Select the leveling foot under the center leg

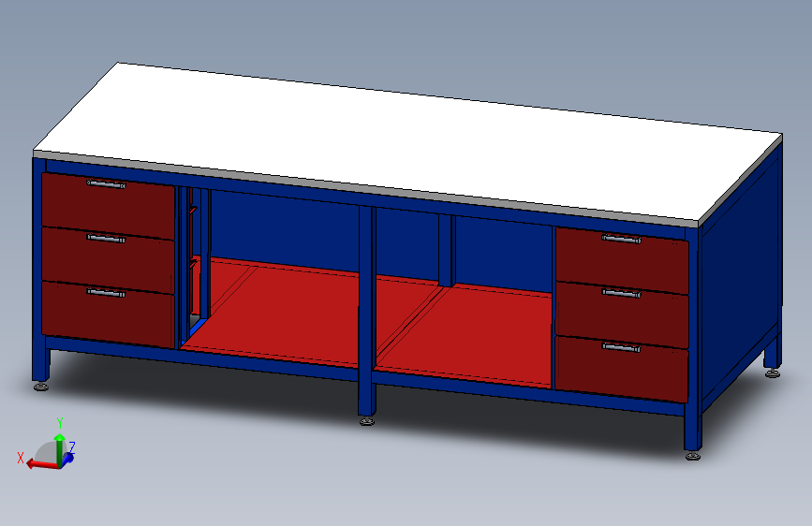point(367,421)
